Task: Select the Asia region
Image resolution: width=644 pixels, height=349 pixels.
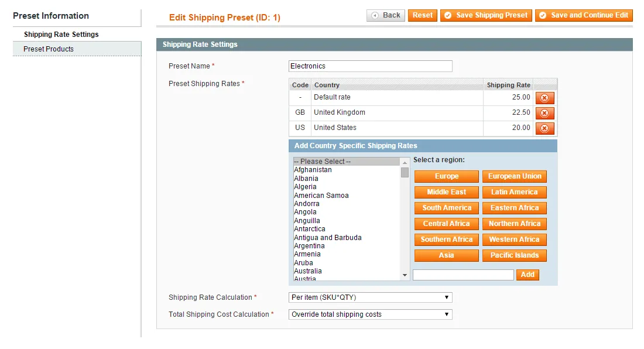Action: (447, 255)
